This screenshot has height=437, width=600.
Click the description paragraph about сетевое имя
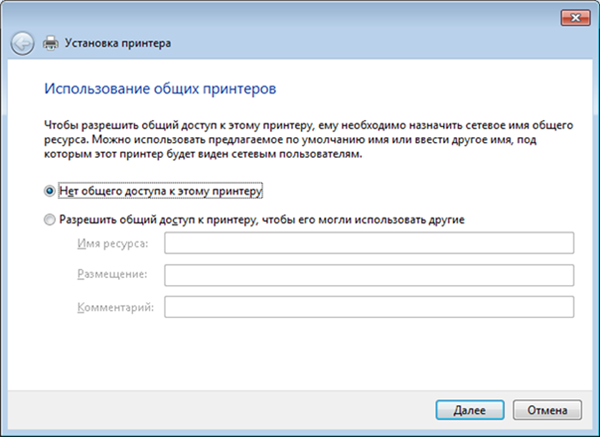point(308,140)
